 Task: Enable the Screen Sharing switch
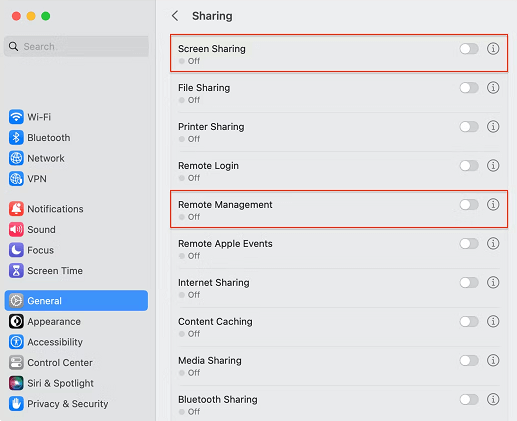point(469,49)
